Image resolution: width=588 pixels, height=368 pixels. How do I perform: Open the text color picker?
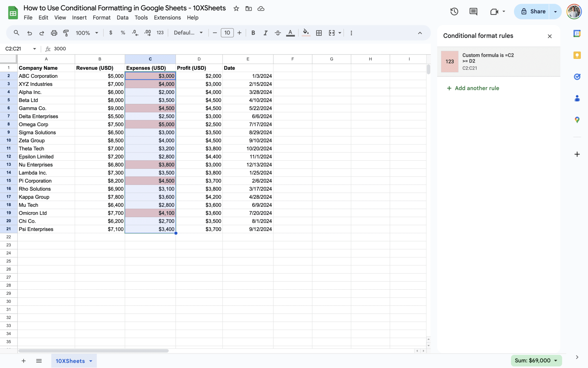(x=290, y=33)
